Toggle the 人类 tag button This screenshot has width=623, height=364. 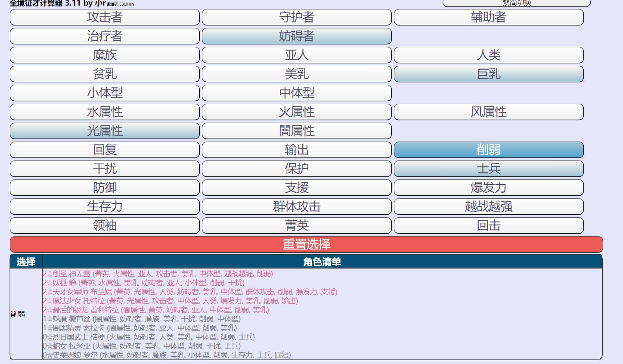point(489,55)
